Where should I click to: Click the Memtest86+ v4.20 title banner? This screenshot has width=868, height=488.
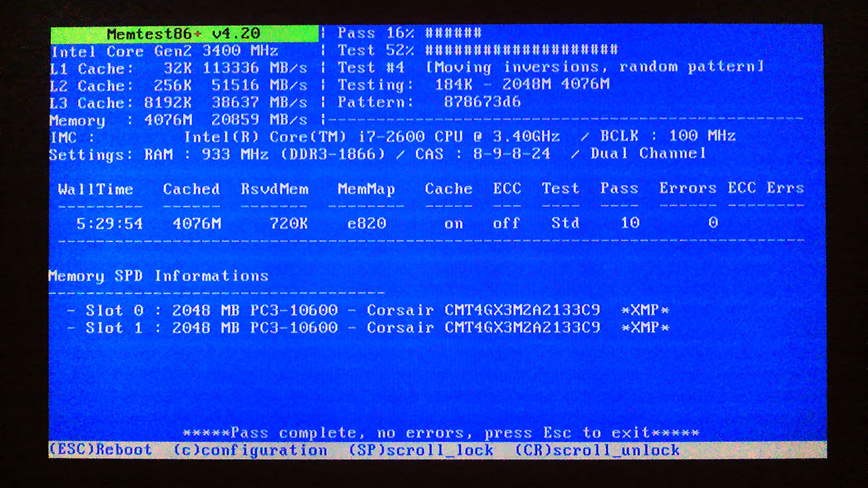click(184, 33)
